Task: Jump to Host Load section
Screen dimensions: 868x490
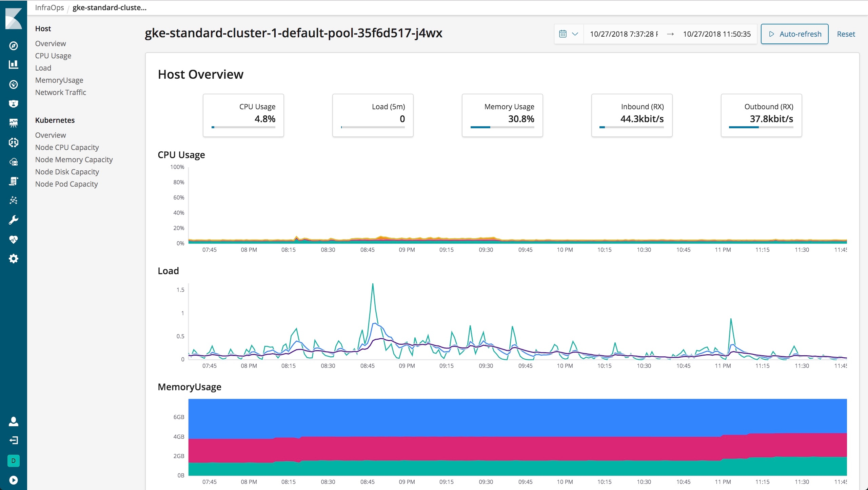Action: click(x=43, y=68)
